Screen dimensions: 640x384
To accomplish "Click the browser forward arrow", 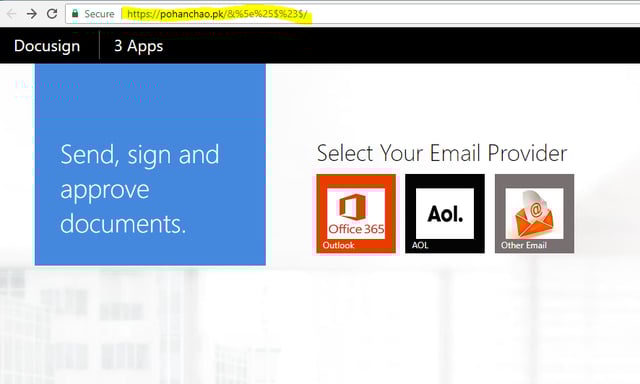I will click(31, 14).
